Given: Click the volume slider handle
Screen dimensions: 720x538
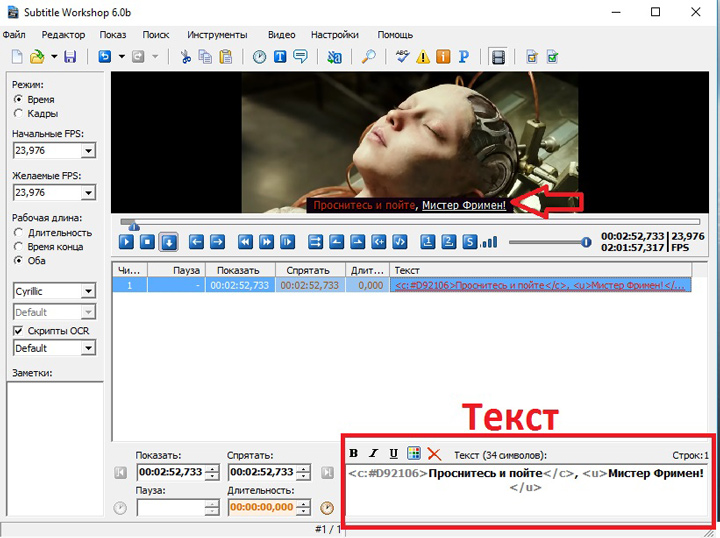Looking at the screenshot, I should (586, 242).
